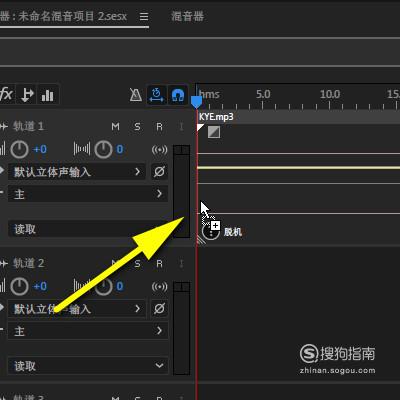This screenshot has width=400, height=400.
Task: Select the 轨道 2 track name
Action: (28, 264)
